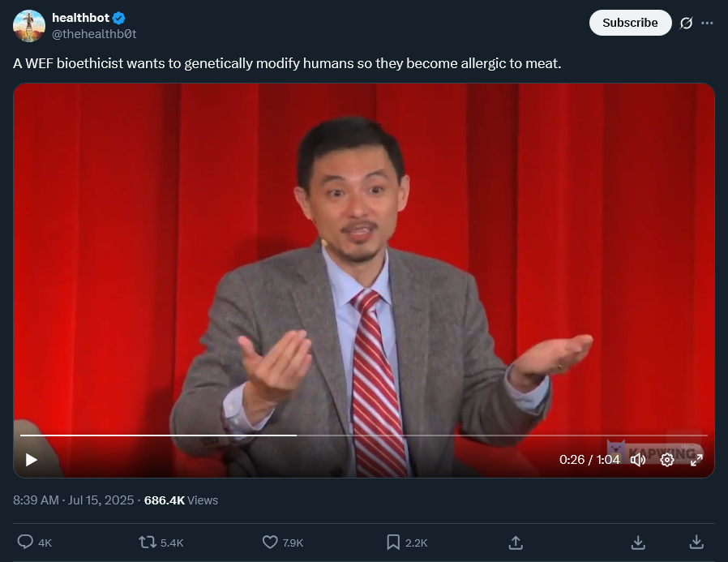The height and width of the screenshot is (562, 728).
Task: Open the Grok explain post icon
Action: click(686, 23)
